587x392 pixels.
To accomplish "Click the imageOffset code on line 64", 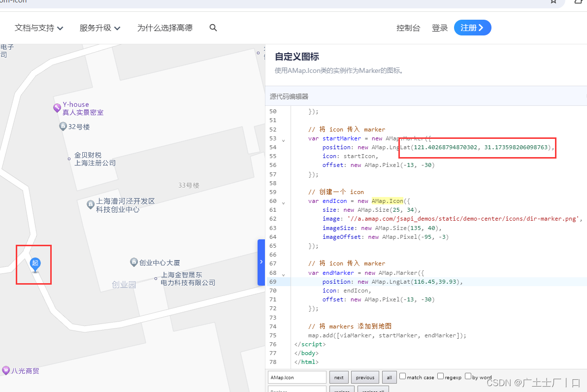I will click(386, 237).
